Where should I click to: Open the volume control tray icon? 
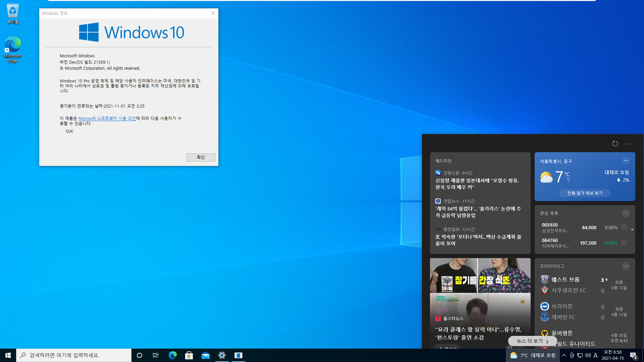coord(588,355)
